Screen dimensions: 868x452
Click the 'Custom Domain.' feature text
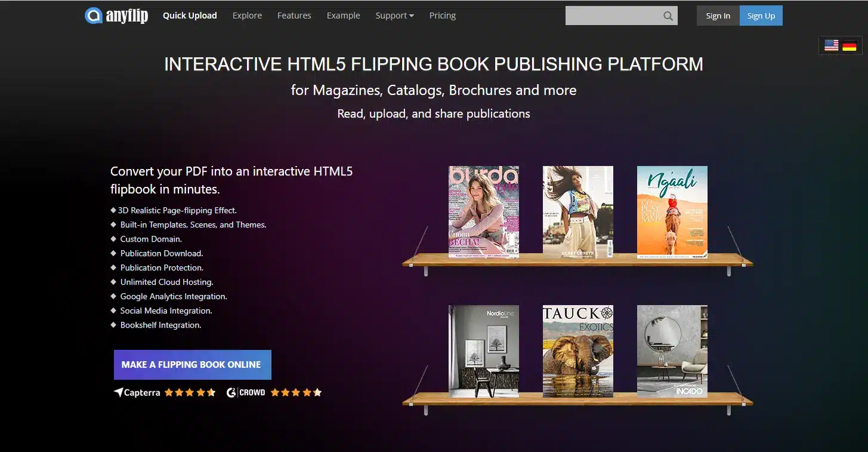click(151, 239)
